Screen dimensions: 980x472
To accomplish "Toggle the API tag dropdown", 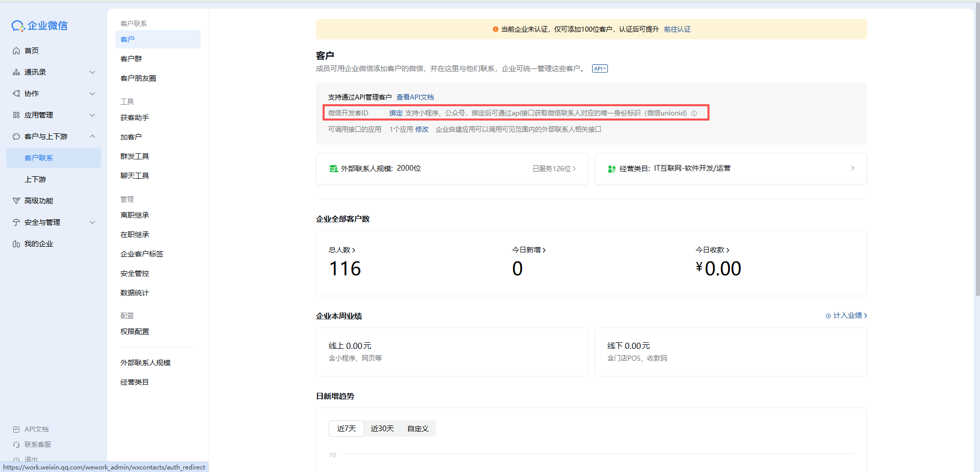I will 600,68.
